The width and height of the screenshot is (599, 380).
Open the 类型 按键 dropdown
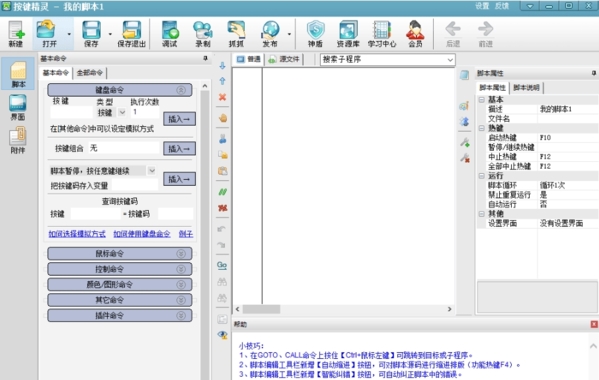pos(122,112)
